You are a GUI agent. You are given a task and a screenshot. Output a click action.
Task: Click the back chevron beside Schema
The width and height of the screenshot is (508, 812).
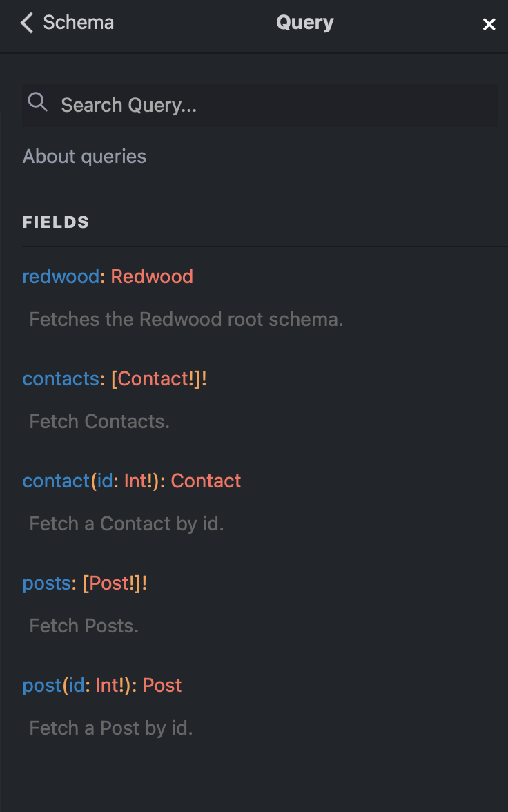(x=26, y=22)
